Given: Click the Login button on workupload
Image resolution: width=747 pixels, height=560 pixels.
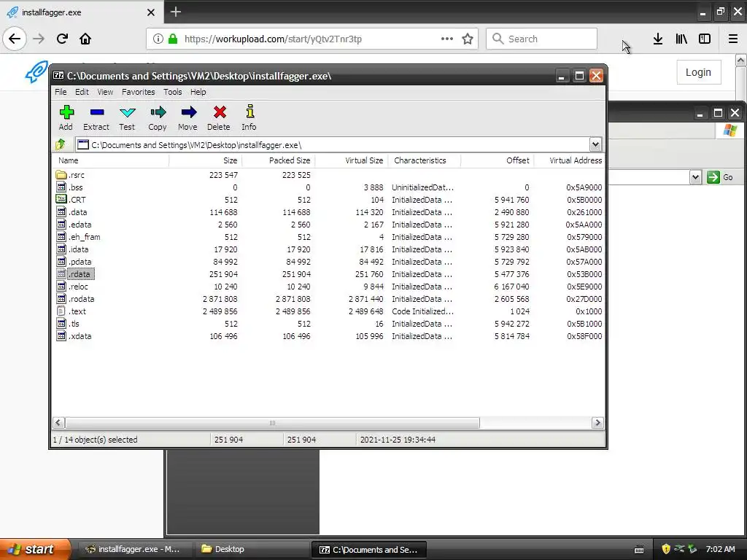Looking at the screenshot, I should coord(698,72).
